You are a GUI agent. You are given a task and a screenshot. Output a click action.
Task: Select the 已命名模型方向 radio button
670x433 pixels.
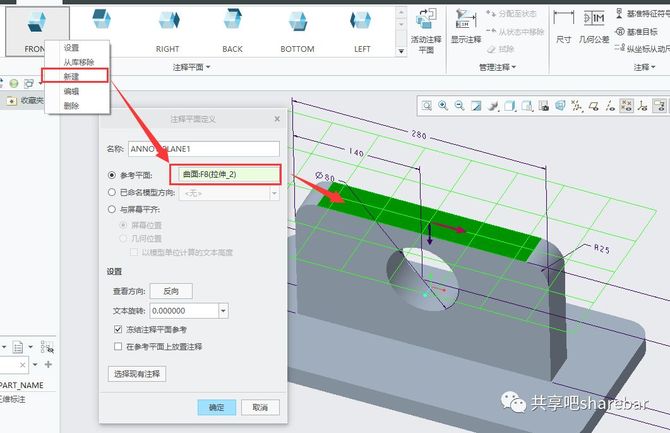(112, 192)
